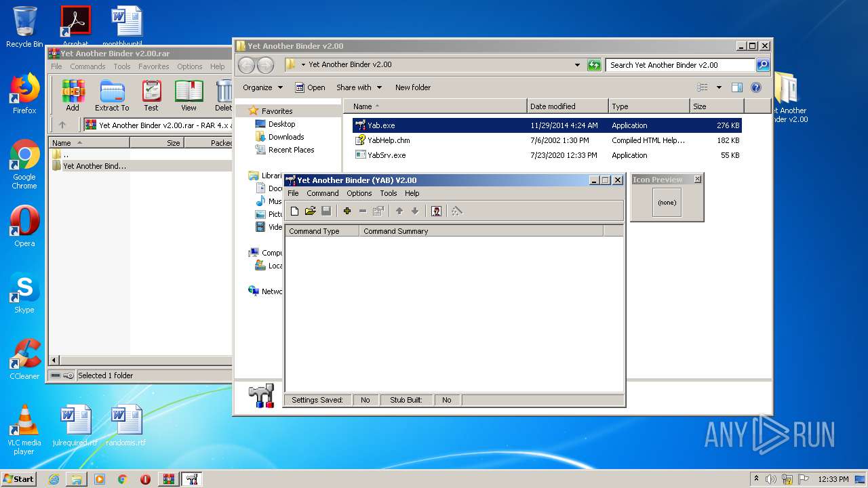Open Google Chrome desktop shortcut
This screenshot has width=868, height=488.
click(x=24, y=165)
